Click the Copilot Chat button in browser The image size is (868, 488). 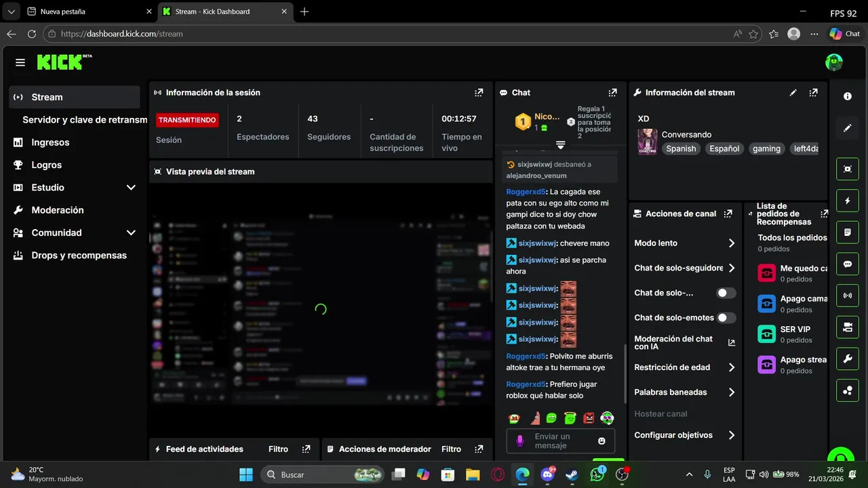(x=845, y=34)
